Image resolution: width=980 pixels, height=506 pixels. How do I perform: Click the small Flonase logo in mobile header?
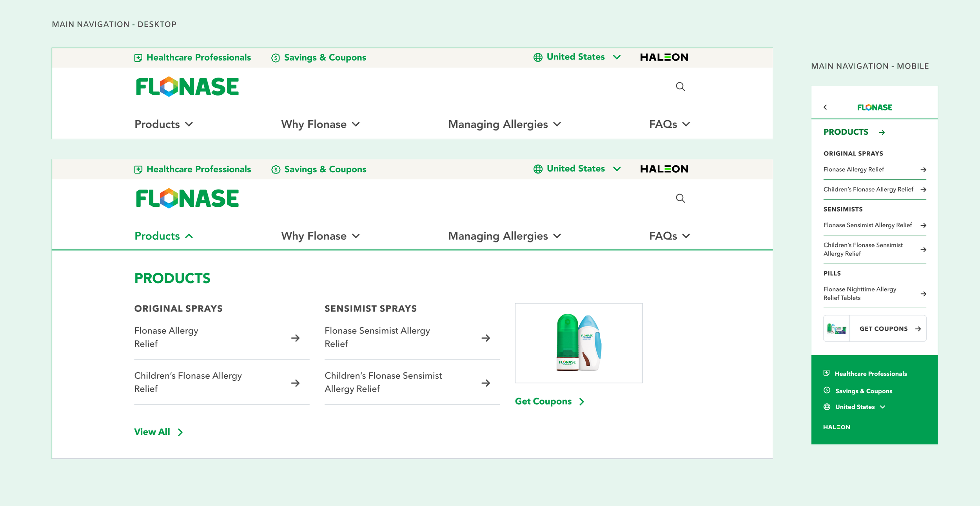click(x=875, y=107)
